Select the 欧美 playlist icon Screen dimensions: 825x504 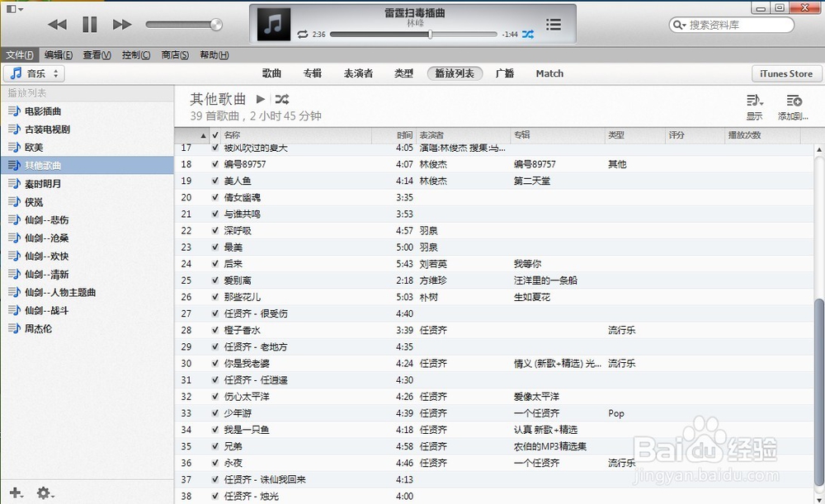(14, 148)
